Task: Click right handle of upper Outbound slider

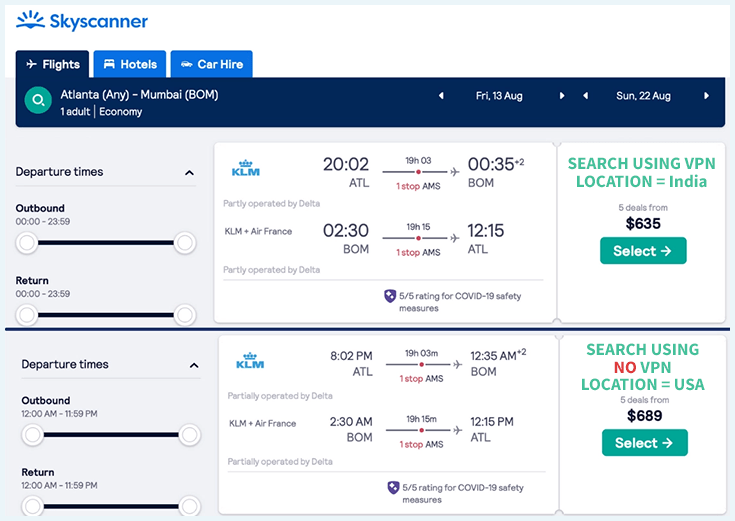Action: (185, 242)
